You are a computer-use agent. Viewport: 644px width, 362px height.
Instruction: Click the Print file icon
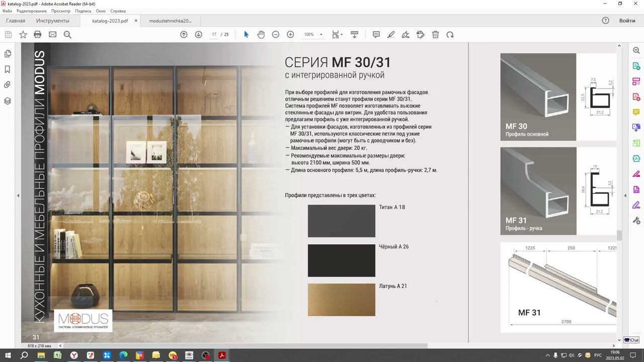click(x=37, y=35)
